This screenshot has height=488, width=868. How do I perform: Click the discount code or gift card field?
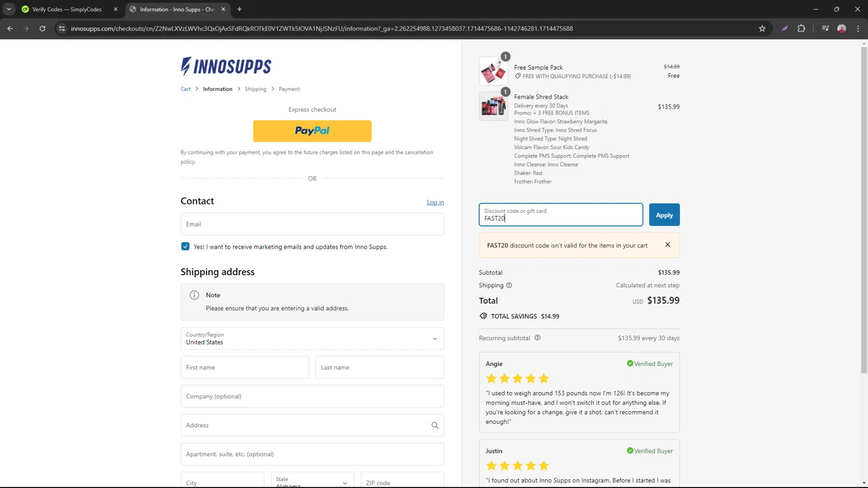(x=561, y=215)
